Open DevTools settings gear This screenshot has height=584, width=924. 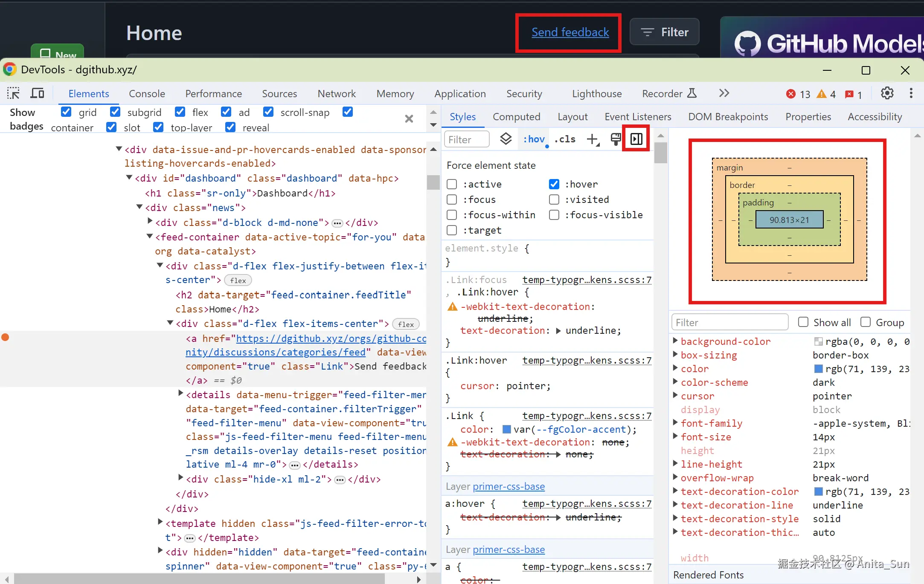coord(887,93)
